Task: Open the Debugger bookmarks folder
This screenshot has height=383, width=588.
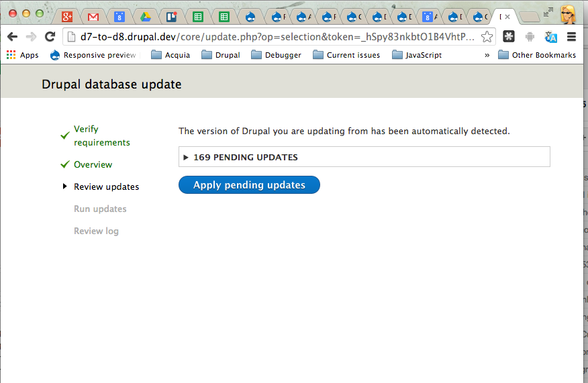Action: [x=276, y=55]
